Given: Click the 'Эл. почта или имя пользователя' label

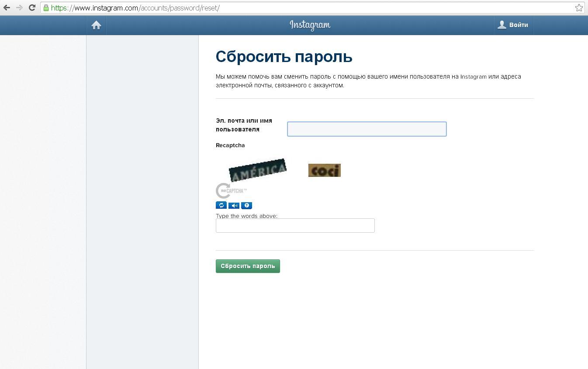Looking at the screenshot, I should click(244, 125).
